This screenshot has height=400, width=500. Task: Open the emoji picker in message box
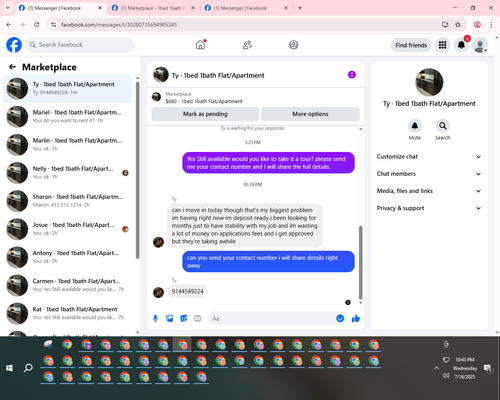(x=340, y=319)
